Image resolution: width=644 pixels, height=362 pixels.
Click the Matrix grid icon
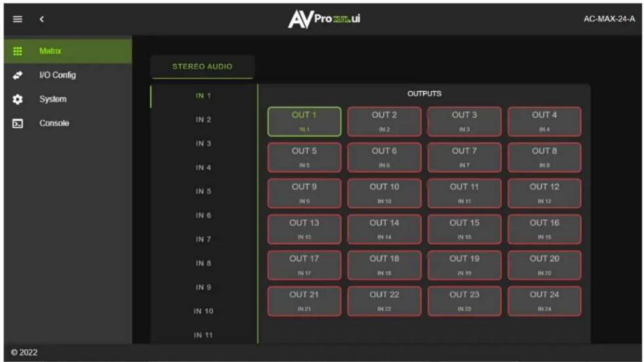pyautogui.click(x=18, y=51)
